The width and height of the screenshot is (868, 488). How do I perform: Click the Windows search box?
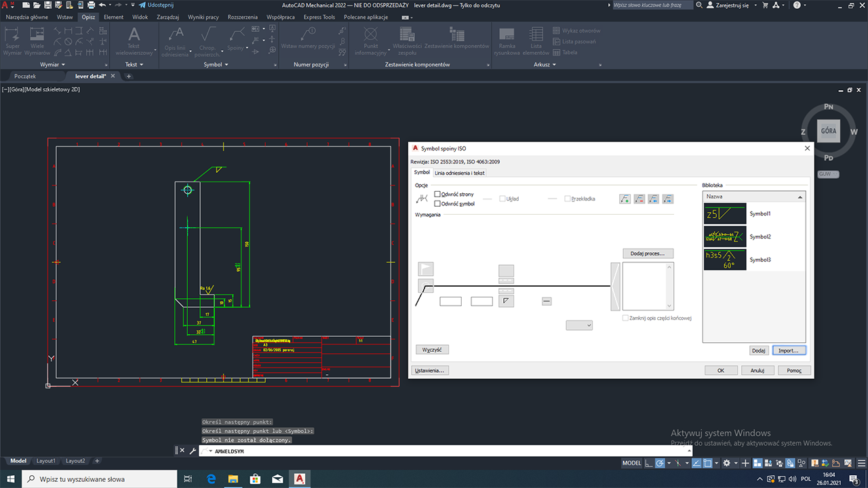[99, 479]
